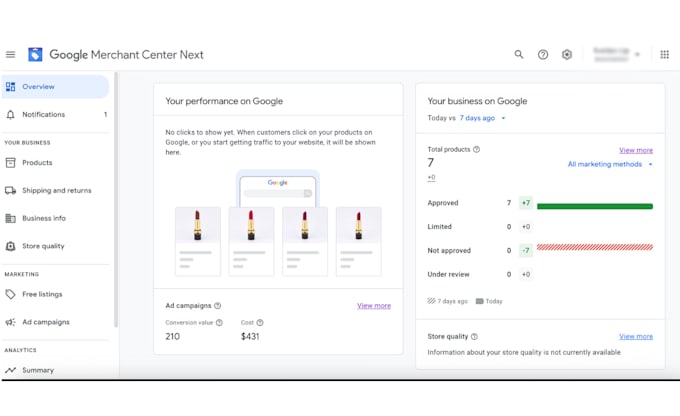The image size is (680, 416).
Task: Click View more next to Total products
Action: (635, 150)
